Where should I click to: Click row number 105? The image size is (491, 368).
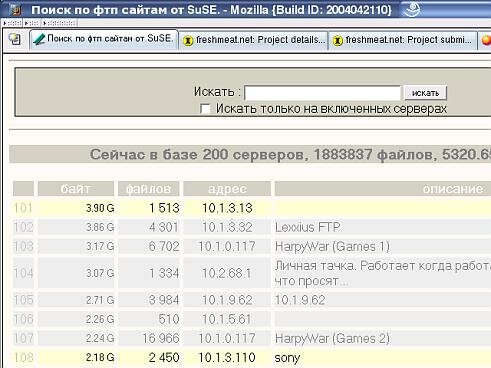pyautogui.click(x=23, y=300)
